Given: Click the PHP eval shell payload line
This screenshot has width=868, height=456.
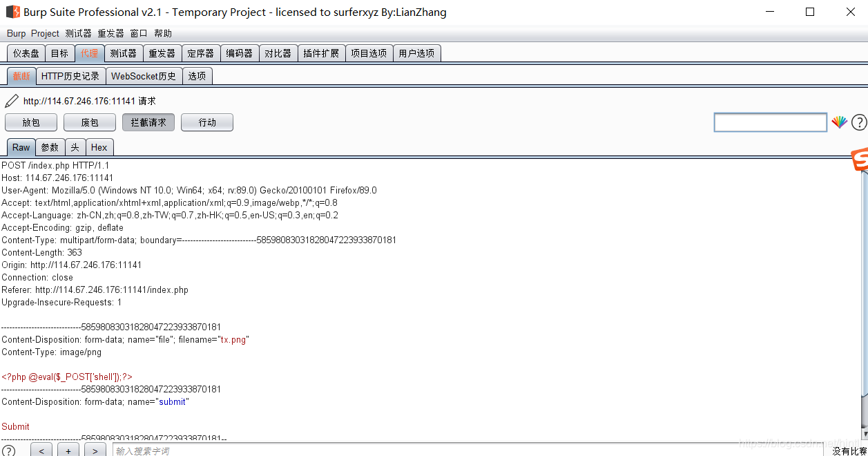Looking at the screenshot, I should click(67, 377).
